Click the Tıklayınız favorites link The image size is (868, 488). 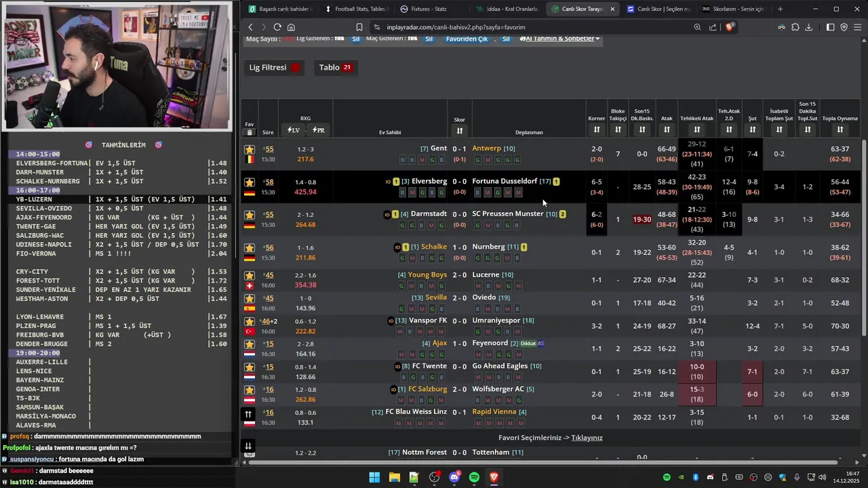click(x=587, y=438)
